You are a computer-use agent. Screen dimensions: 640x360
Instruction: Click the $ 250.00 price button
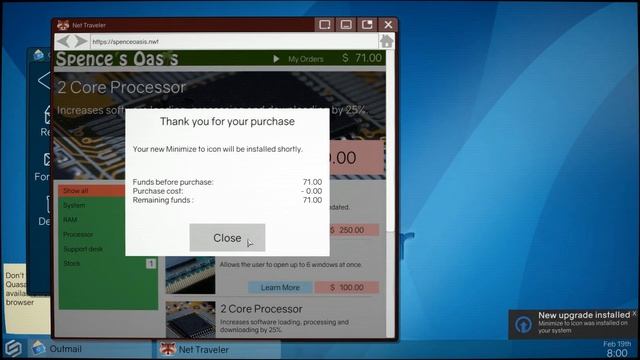click(x=353, y=230)
